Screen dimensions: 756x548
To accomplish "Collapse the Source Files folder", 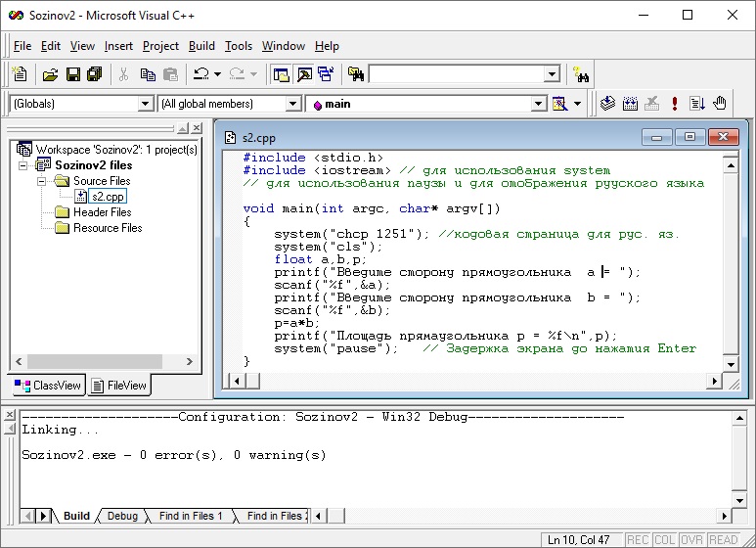I will tap(42, 181).
